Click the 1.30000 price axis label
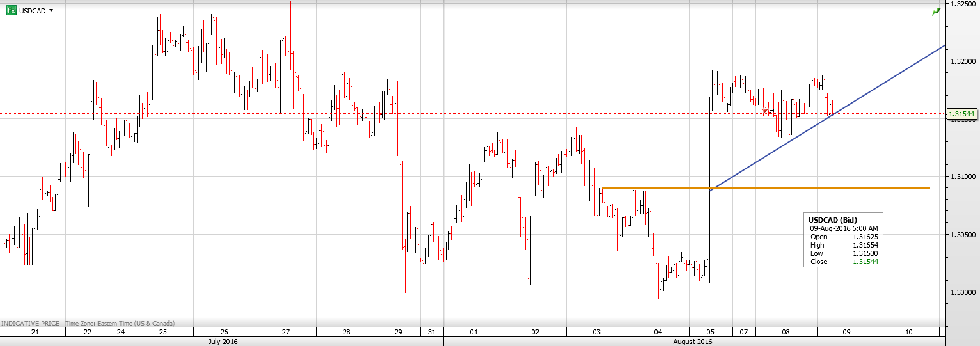This screenshot has width=980, height=346. pyautogui.click(x=963, y=292)
